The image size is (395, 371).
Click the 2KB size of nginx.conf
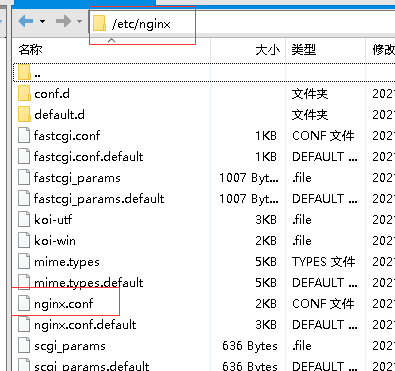coord(266,304)
